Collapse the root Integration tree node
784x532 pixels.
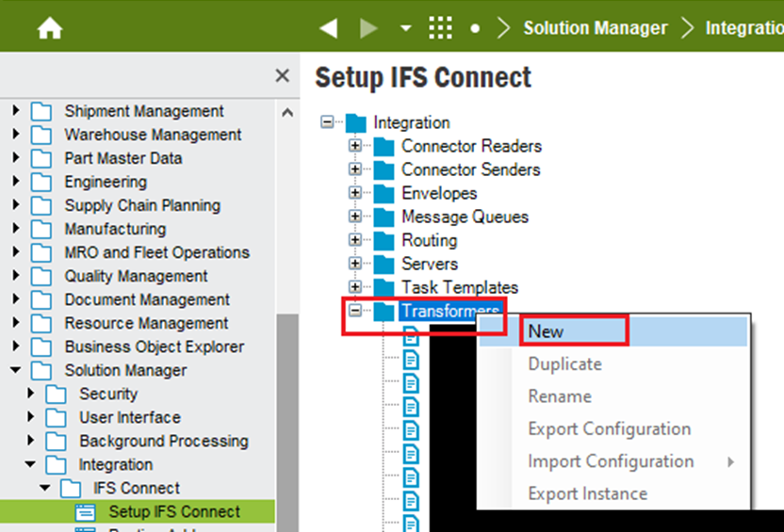click(x=327, y=121)
